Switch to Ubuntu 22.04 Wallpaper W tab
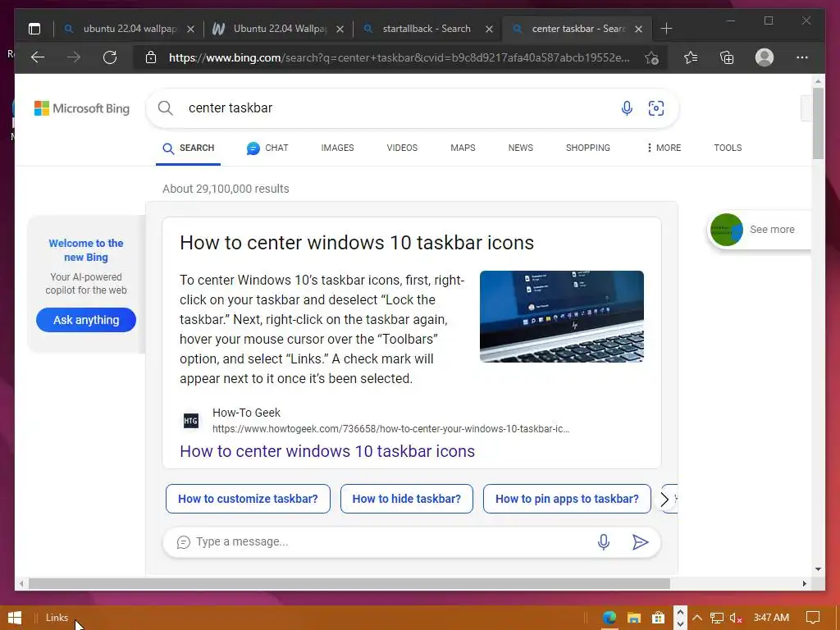Screen dimensions: 840x630 coord(279,29)
